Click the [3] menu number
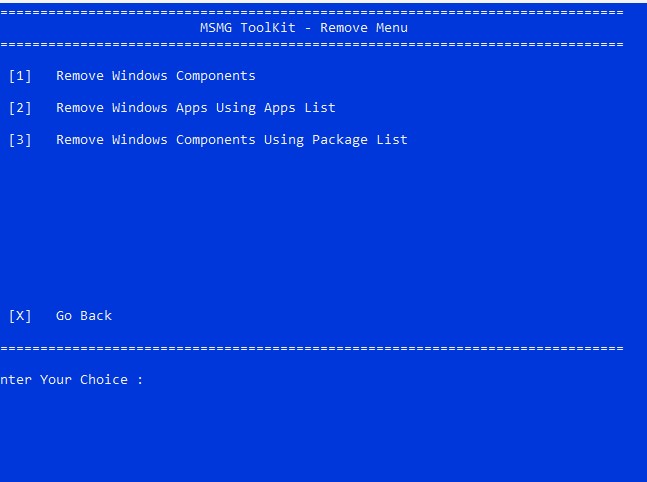Image resolution: width=647 pixels, height=482 pixels. [20, 140]
